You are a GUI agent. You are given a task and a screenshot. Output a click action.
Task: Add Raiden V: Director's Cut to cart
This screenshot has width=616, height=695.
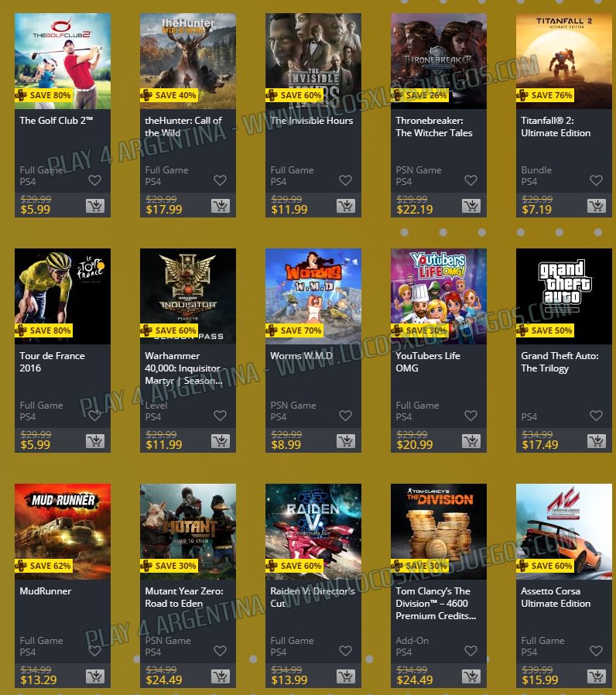(346, 676)
